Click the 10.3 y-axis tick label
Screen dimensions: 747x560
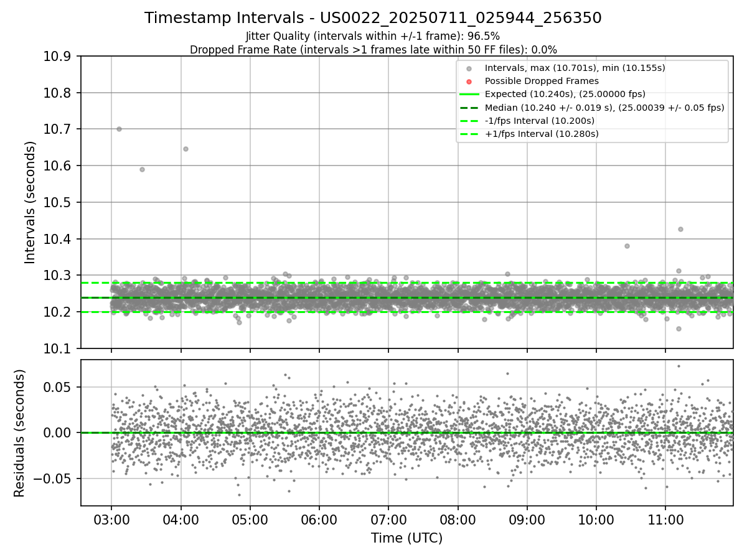click(58, 276)
